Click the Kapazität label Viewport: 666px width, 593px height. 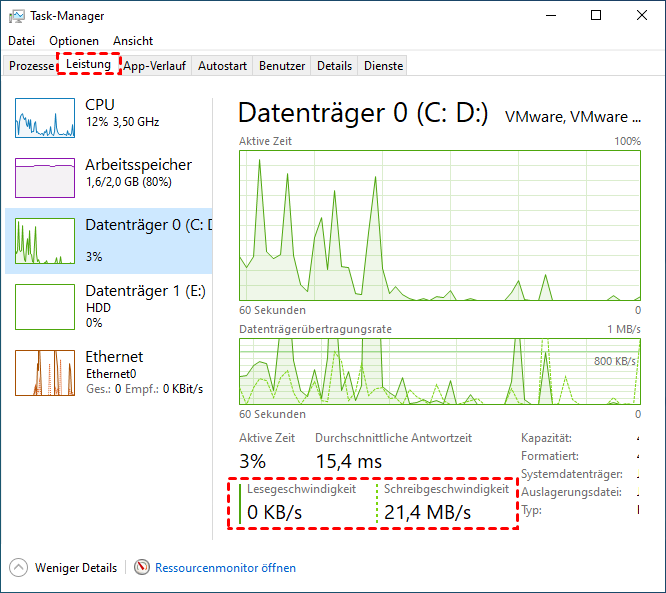point(546,438)
